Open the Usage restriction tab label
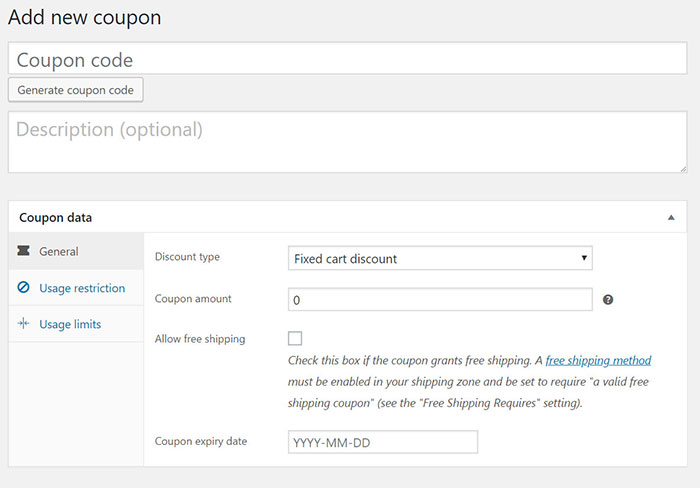The height and width of the screenshot is (488, 700). (x=82, y=288)
